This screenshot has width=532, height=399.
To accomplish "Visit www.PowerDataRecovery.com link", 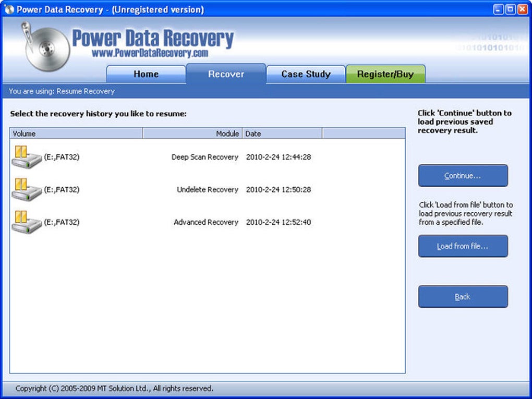I will [x=152, y=52].
